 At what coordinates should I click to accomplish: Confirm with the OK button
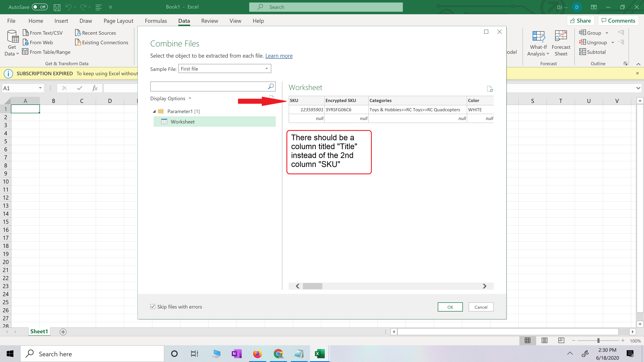click(x=450, y=307)
